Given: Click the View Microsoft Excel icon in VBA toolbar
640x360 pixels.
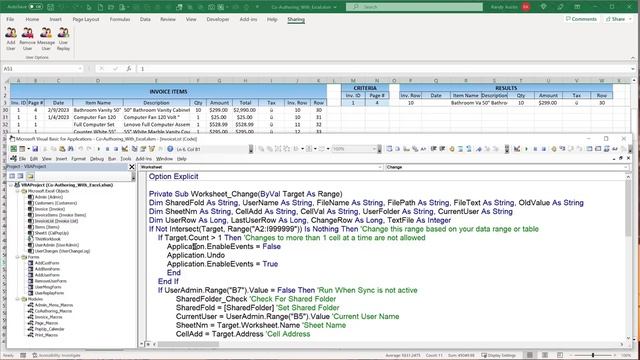Looking at the screenshot, I should click(13, 149).
